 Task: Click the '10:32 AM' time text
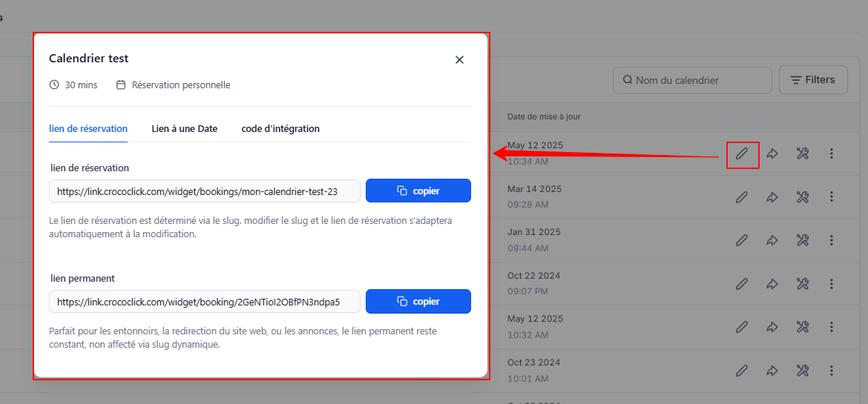click(x=528, y=334)
